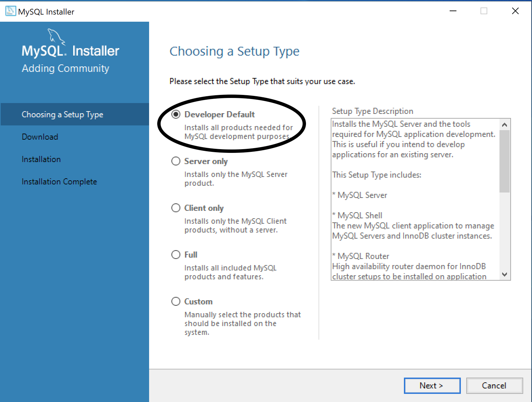
Task: Click the description panel scrollbar thumb
Action: [x=505, y=161]
